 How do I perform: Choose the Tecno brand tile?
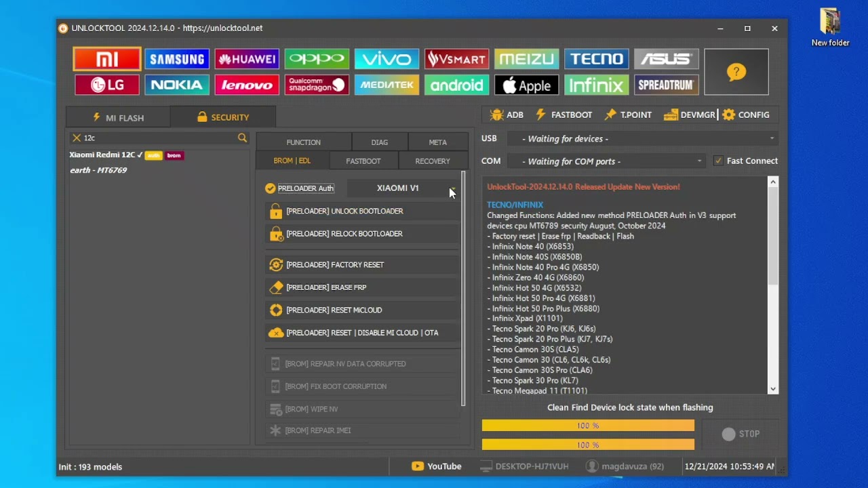click(x=597, y=59)
